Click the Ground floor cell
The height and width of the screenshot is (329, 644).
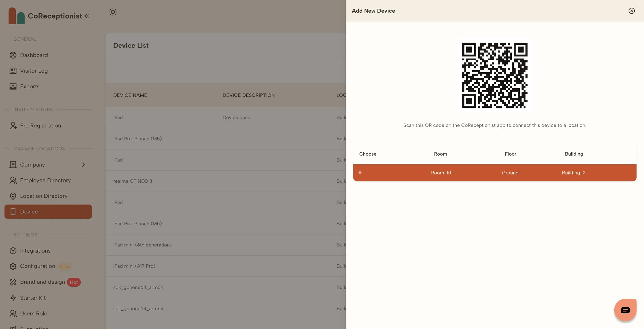click(x=510, y=173)
